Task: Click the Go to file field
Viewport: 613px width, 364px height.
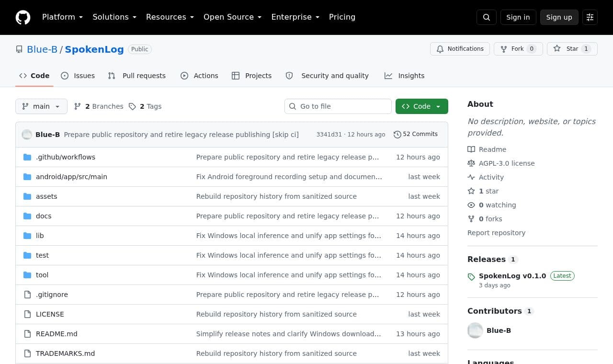Action: (x=338, y=106)
